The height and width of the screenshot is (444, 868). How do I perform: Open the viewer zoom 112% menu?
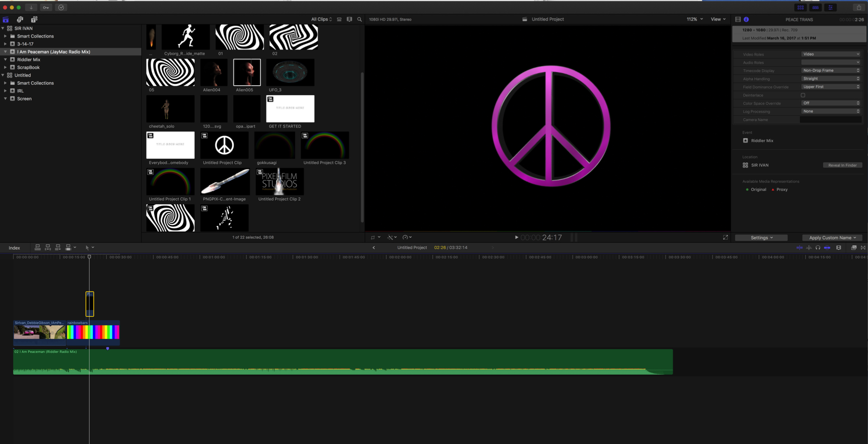pyautogui.click(x=695, y=19)
